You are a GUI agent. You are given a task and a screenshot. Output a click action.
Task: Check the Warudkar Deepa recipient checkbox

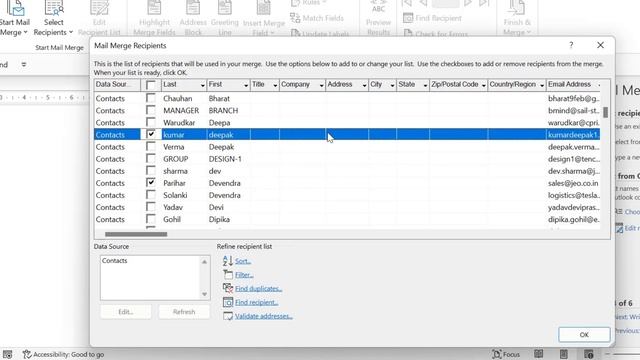(x=151, y=122)
